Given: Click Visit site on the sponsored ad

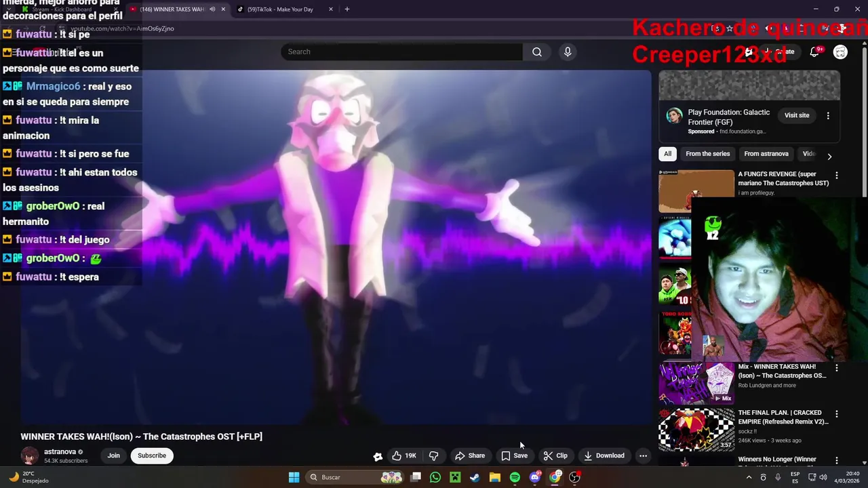Looking at the screenshot, I should click(797, 115).
